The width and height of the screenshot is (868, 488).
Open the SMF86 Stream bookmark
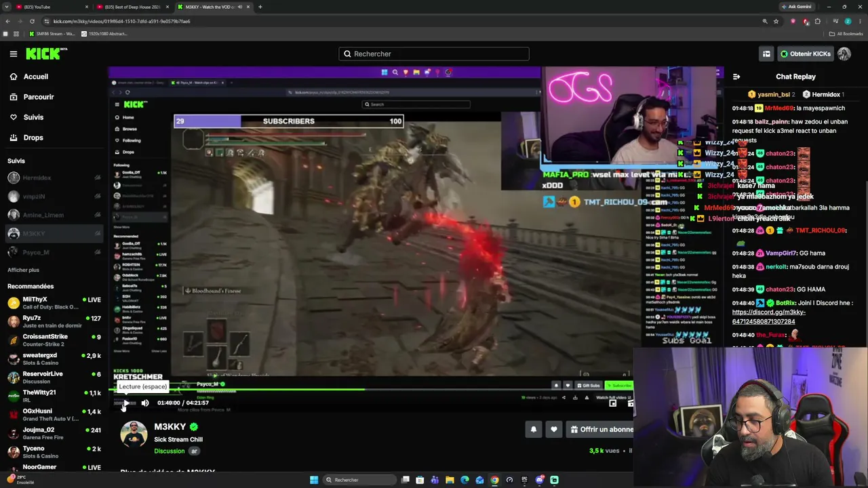[52, 33]
